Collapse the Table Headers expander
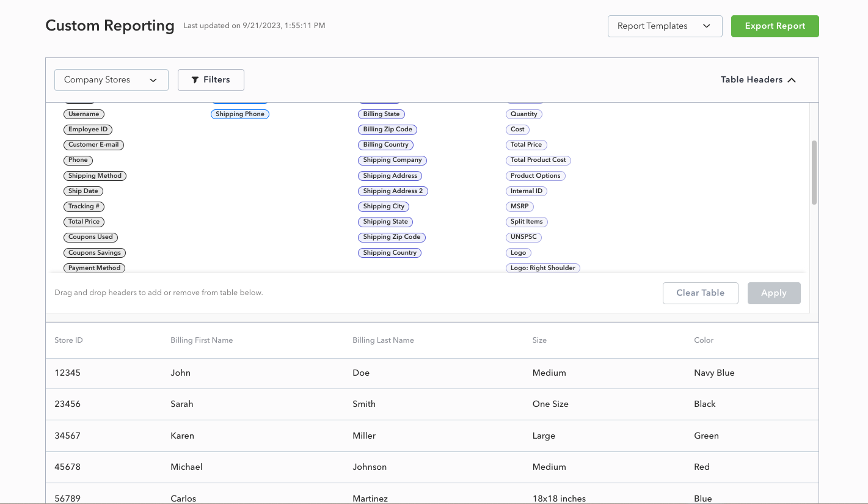This screenshot has width=868, height=504. click(x=758, y=80)
